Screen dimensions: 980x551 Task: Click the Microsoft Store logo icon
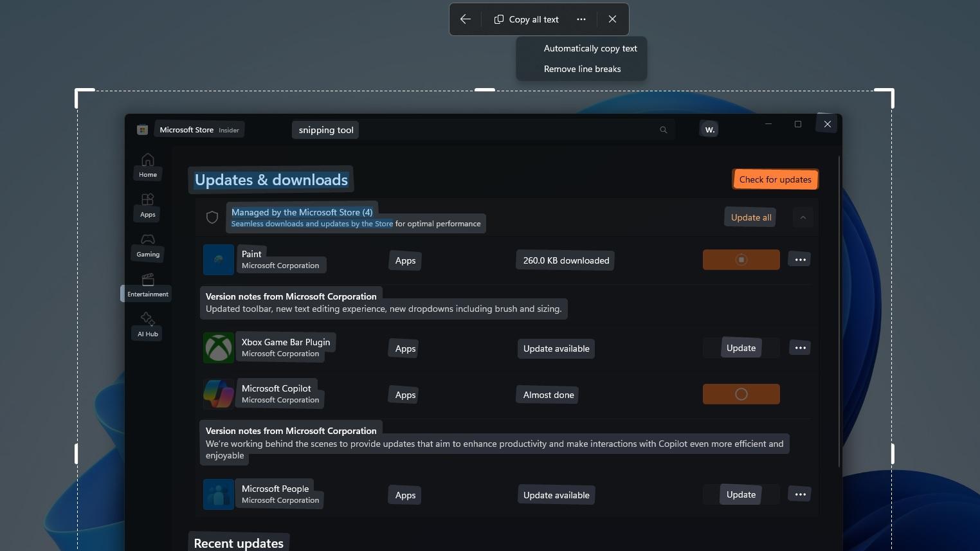(x=143, y=130)
